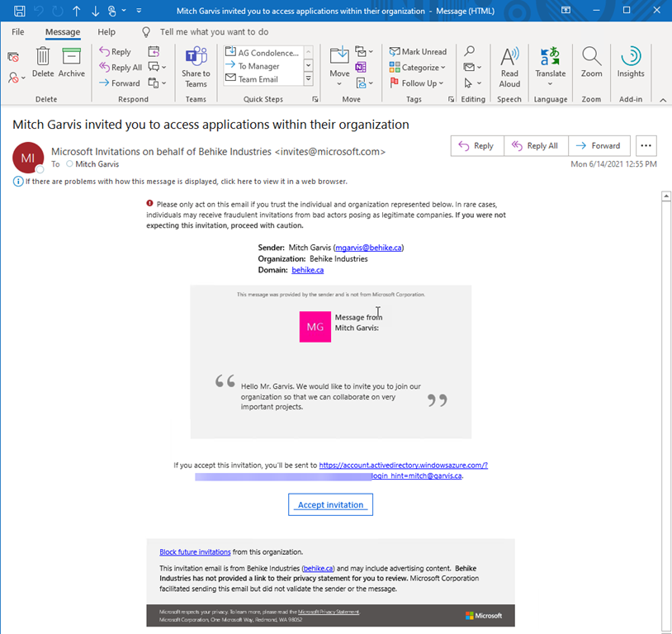Click the Accept invitation button

pos(330,505)
